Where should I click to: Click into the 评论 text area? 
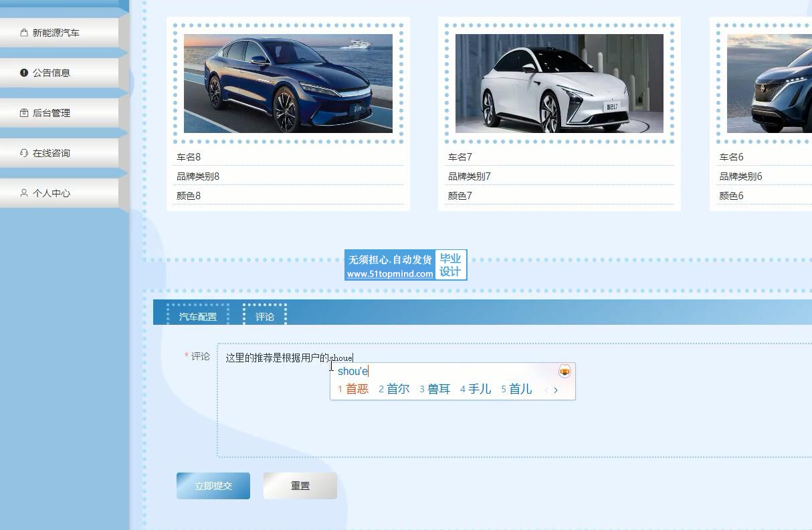[x=514, y=400]
